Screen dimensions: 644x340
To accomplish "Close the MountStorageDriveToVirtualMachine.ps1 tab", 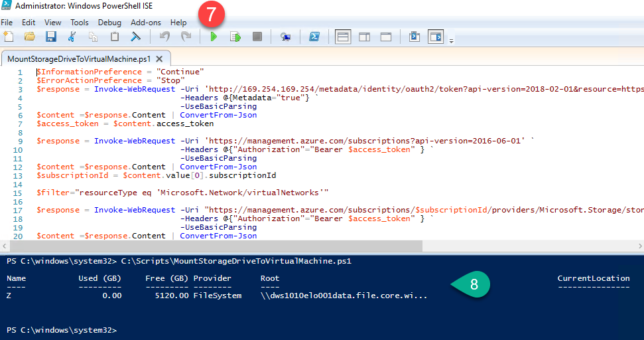I will pyautogui.click(x=159, y=59).
